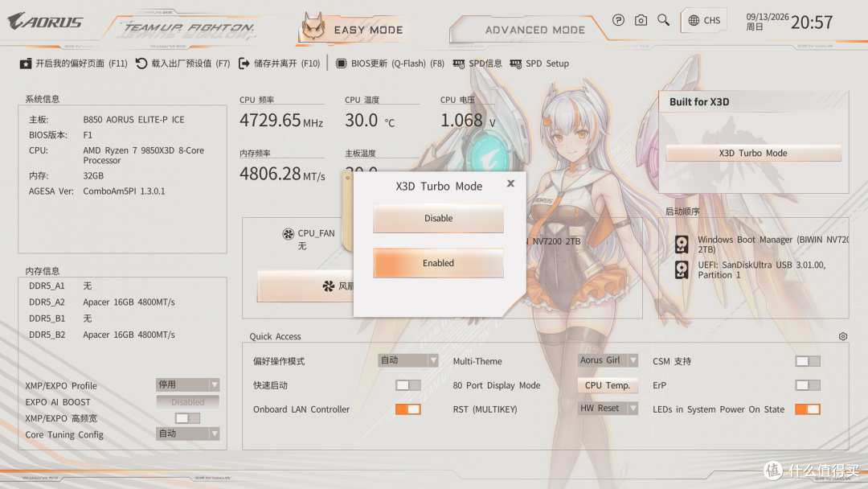
Task: Toggle LEDs in System Power On State
Action: [x=808, y=409]
